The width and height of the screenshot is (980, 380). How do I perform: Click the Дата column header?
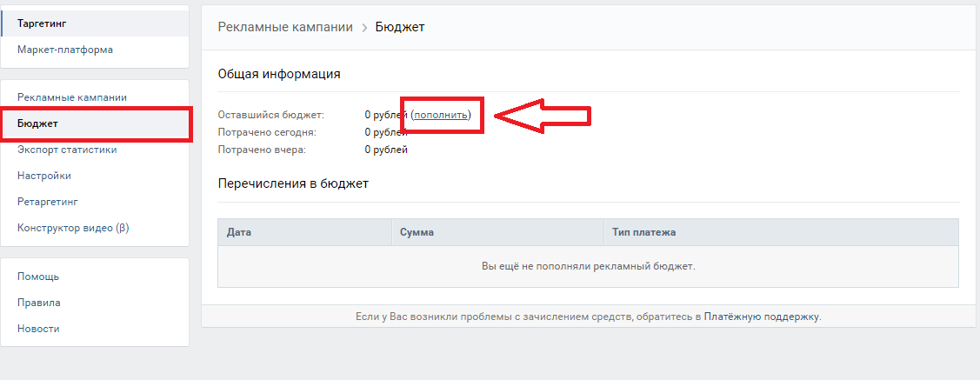pos(239,233)
